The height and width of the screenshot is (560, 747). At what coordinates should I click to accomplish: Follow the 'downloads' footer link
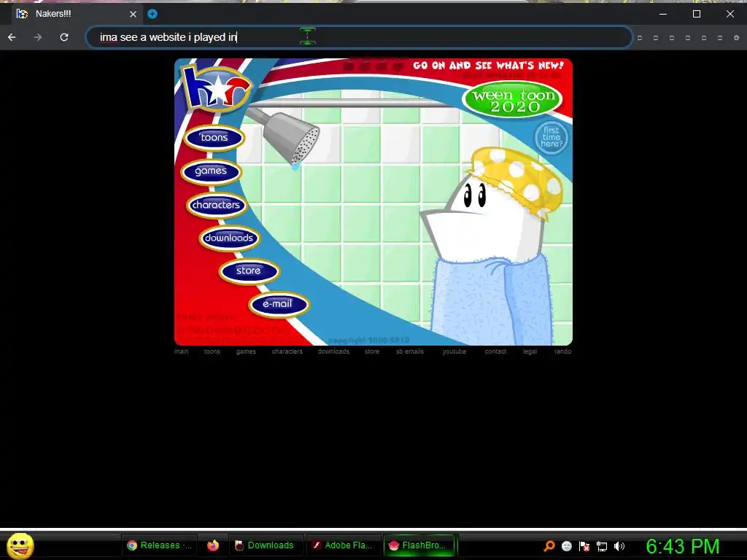[x=333, y=351]
